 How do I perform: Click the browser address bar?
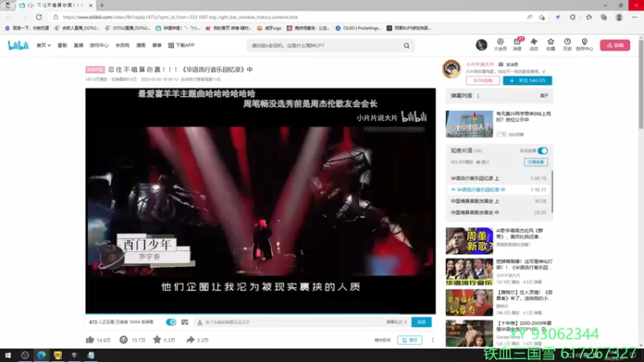287,17
